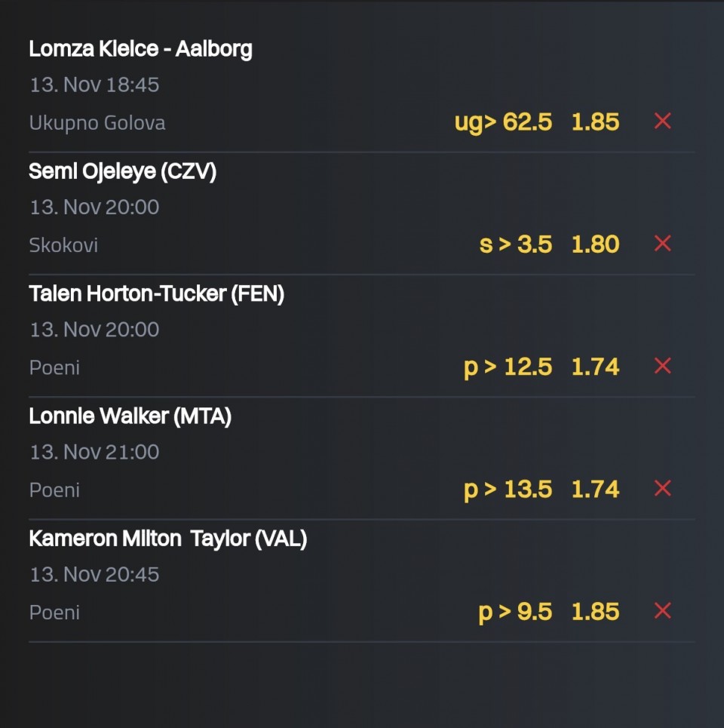Open the Lomza Kielce - Aalborg match
724x728 pixels.
(140, 49)
